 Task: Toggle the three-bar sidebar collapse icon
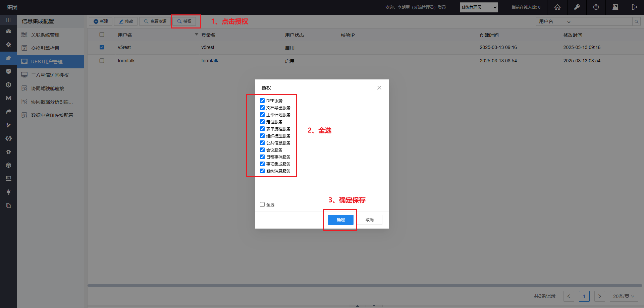(8, 20)
